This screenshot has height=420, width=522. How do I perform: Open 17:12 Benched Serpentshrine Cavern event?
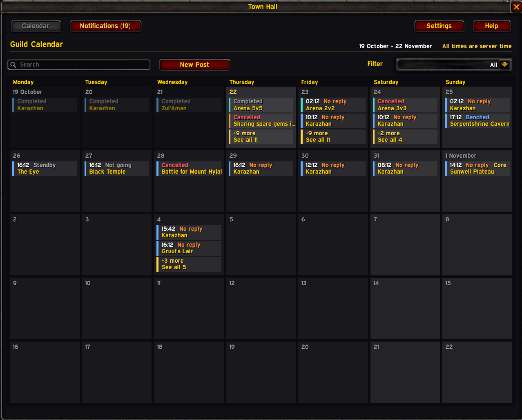[x=477, y=121]
